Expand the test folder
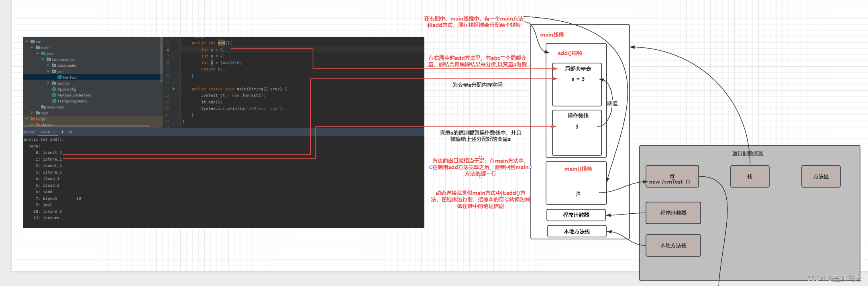 click(32, 113)
